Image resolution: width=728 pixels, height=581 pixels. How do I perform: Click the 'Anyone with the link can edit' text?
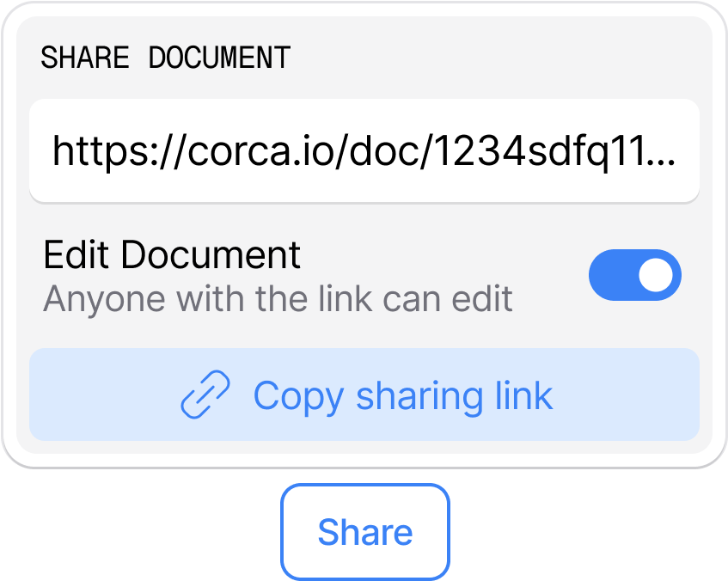(278, 298)
